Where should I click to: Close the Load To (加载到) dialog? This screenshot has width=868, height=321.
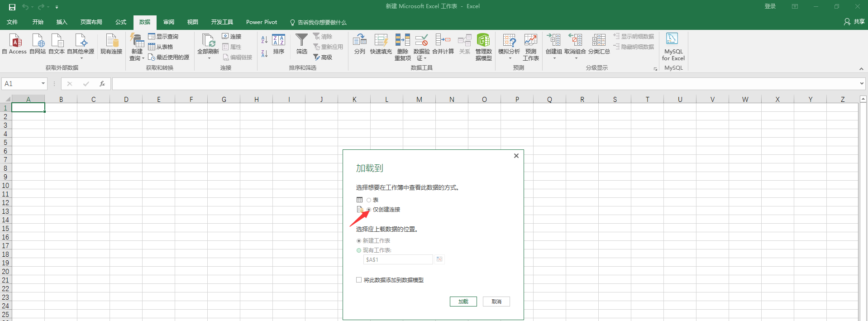pyautogui.click(x=516, y=156)
